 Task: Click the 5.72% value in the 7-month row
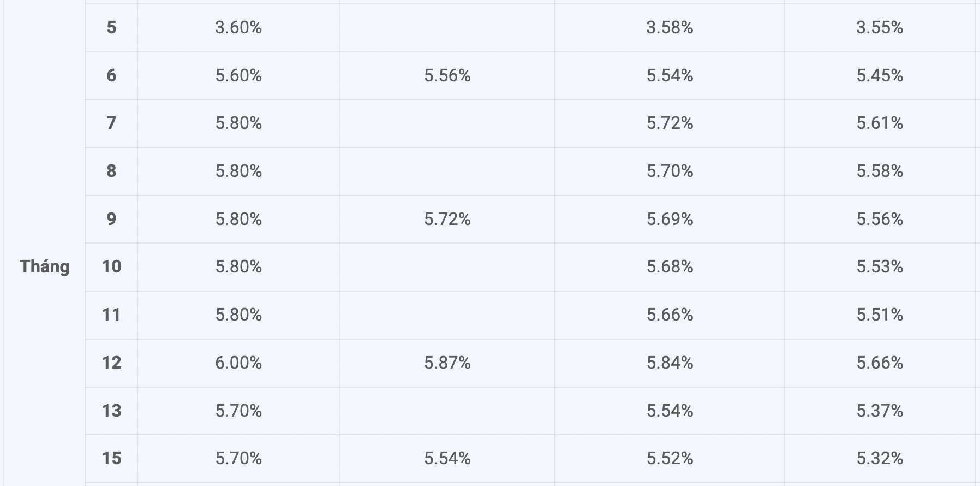[x=670, y=123]
